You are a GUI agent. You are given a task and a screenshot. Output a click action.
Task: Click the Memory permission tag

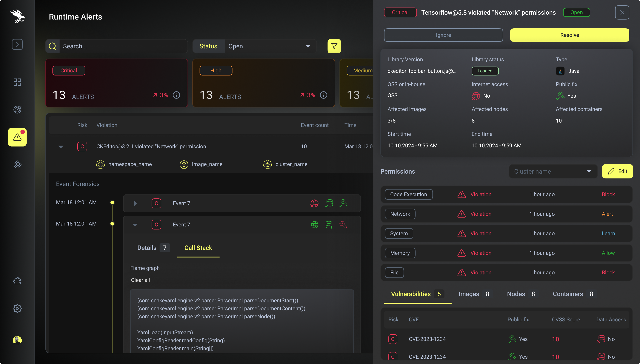click(400, 253)
